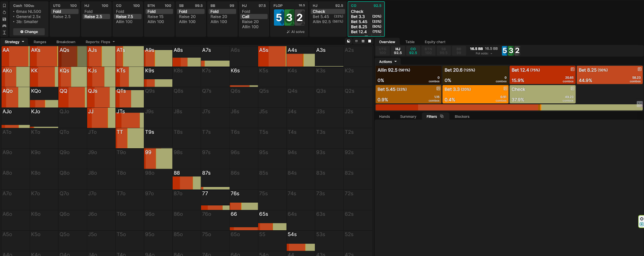Toggle the CO 92.5 position in overview
The image size is (644, 256).
tap(413, 51)
